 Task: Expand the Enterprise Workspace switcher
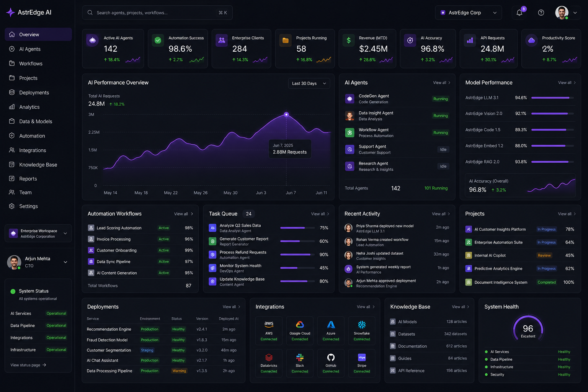[38, 234]
